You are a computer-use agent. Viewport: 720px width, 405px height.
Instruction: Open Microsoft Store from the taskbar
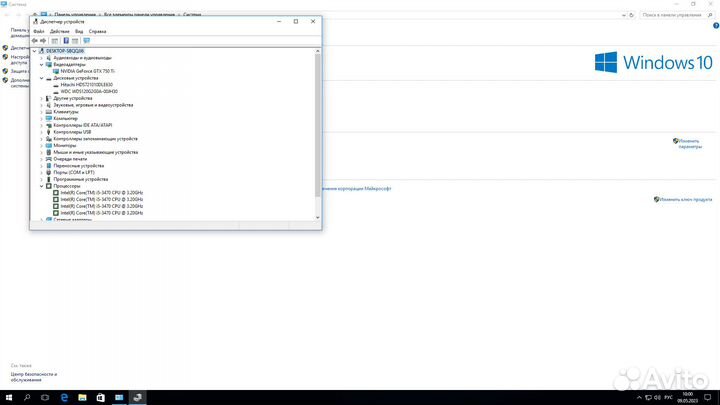pyautogui.click(x=101, y=398)
